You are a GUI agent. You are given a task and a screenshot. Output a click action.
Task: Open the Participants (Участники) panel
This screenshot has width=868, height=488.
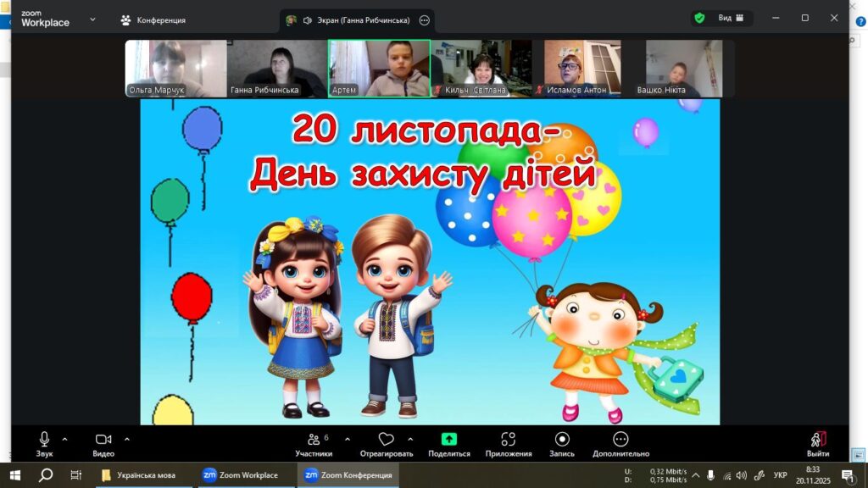[314, 443]
